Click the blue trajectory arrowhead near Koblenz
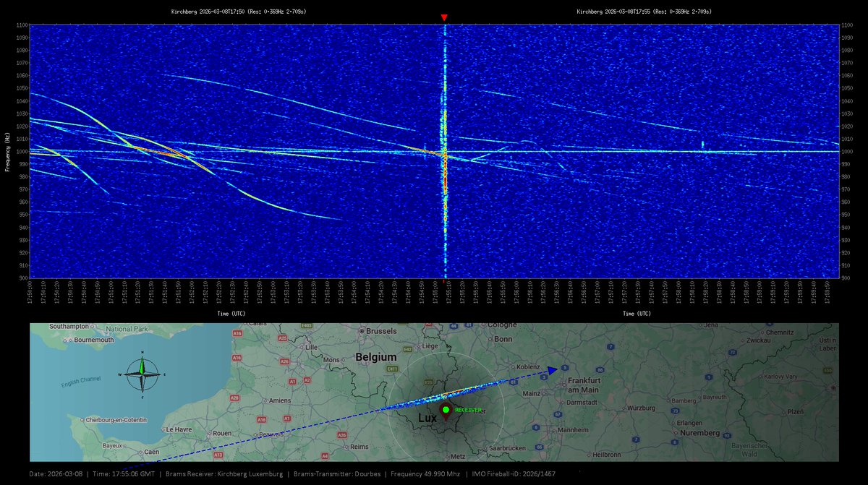868x485 pixels. tap(553, 369)
